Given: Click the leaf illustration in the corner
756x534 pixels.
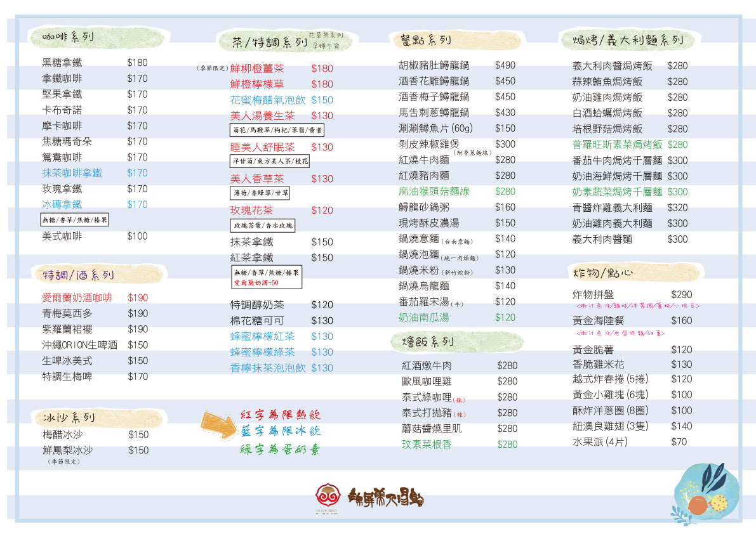Looking at the screenshot, I should tap(703, 491).
